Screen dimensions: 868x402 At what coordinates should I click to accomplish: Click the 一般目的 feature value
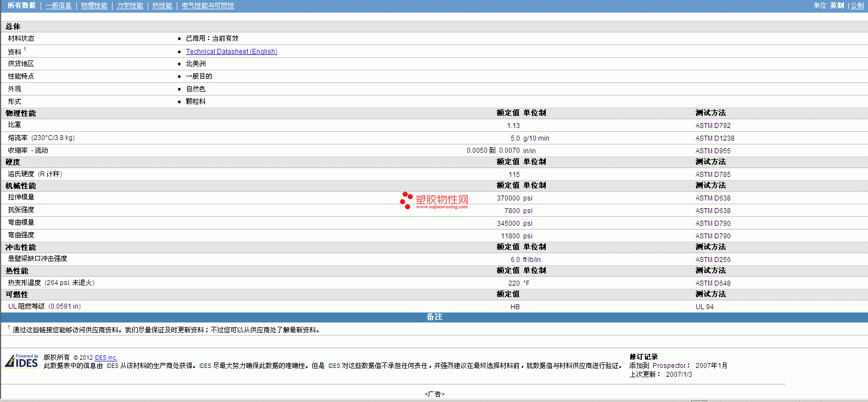point(199,76)
